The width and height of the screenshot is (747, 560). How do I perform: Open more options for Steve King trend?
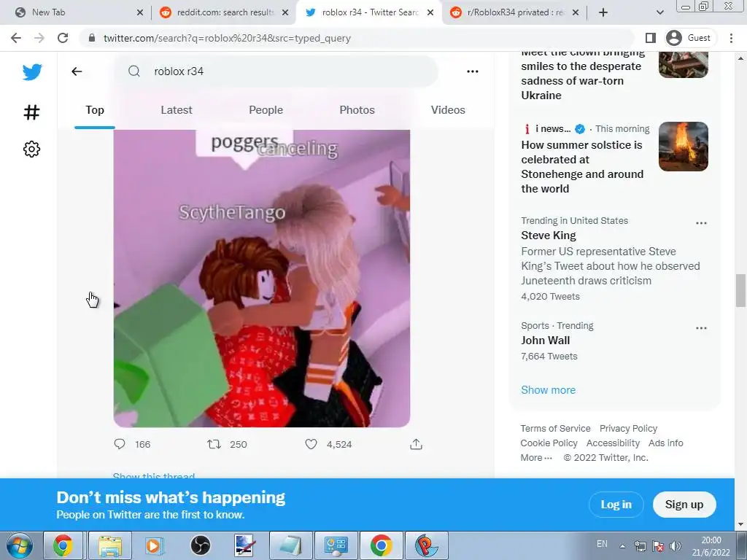click(701, 223)
